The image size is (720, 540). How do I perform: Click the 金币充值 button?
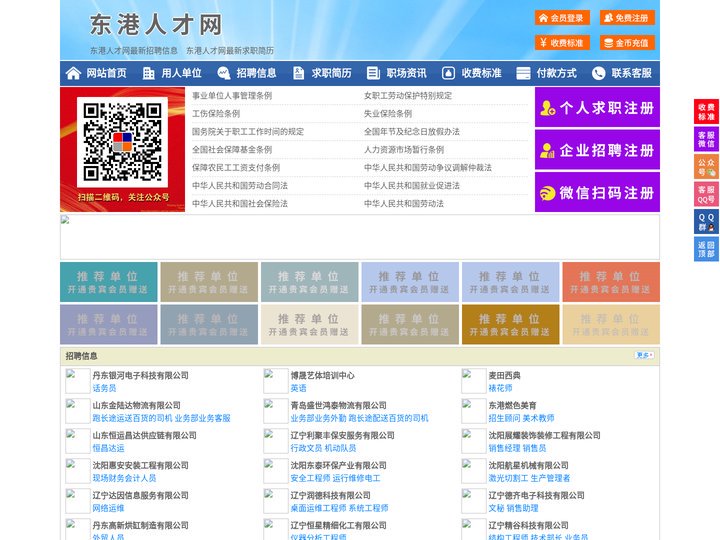pyautogui.click(x=627, y=43)
